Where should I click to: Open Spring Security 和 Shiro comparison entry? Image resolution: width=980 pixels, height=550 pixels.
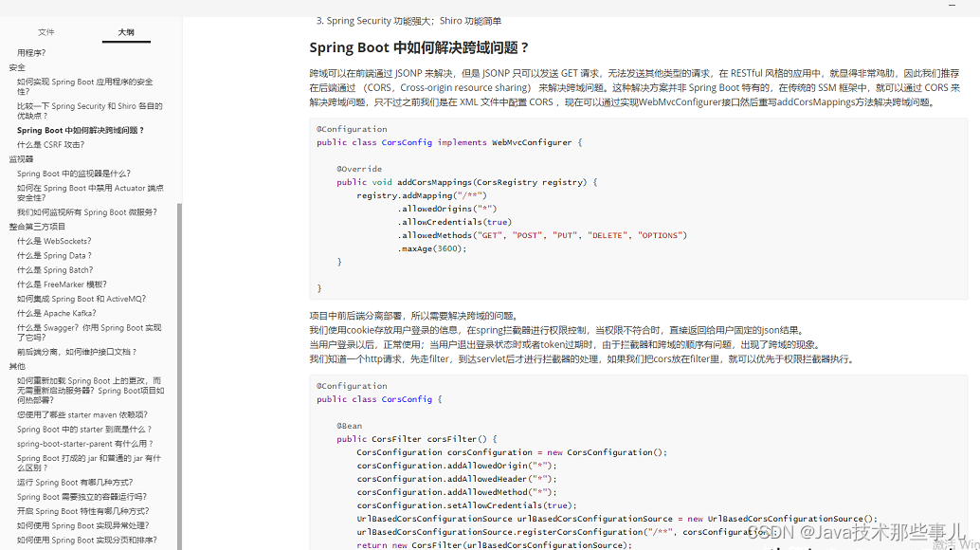point(90,111)
